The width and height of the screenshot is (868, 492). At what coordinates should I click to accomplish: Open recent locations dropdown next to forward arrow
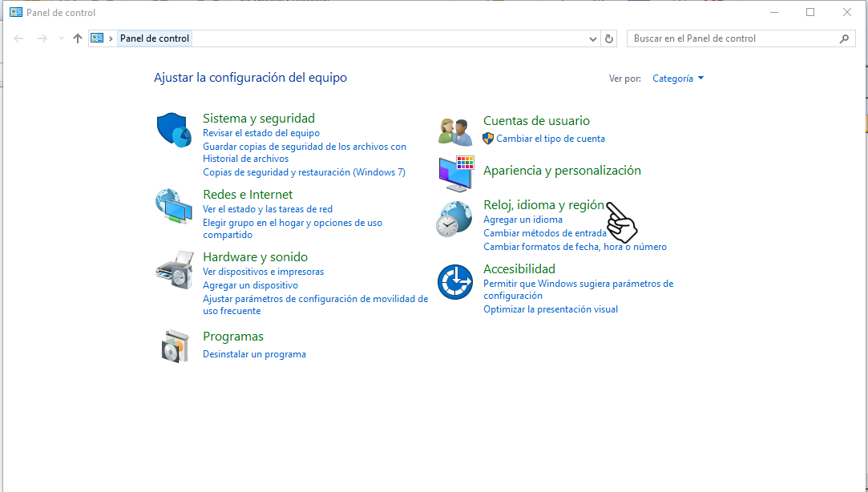click(62, 38)
